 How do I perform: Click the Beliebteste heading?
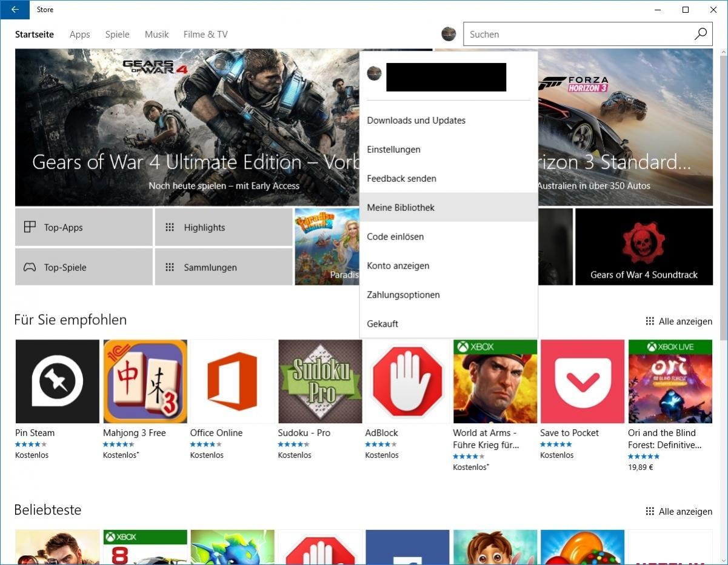pos(47,510)
